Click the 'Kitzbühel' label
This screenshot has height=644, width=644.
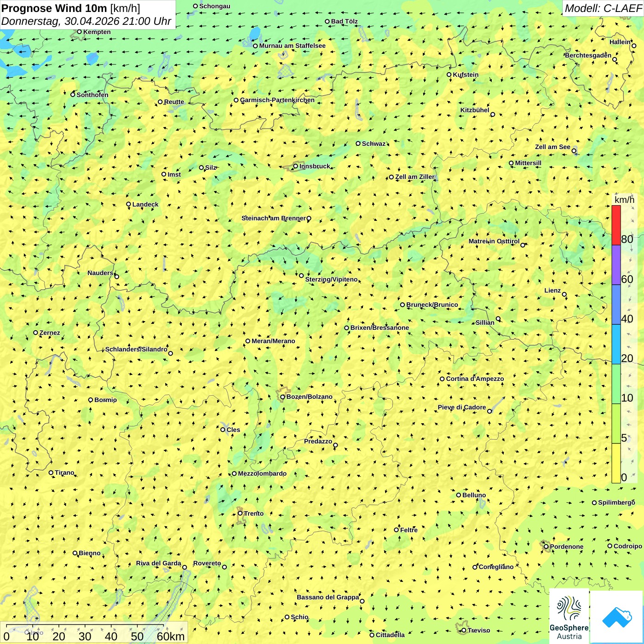[x=475, y=110]
